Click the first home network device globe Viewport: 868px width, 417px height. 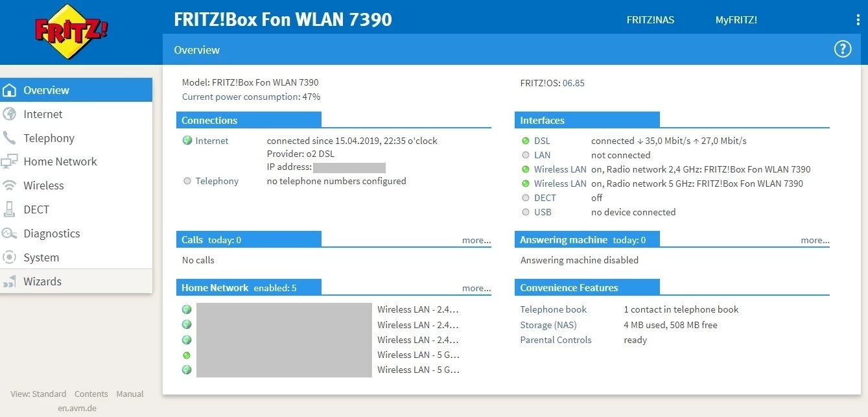coord(187,310)
